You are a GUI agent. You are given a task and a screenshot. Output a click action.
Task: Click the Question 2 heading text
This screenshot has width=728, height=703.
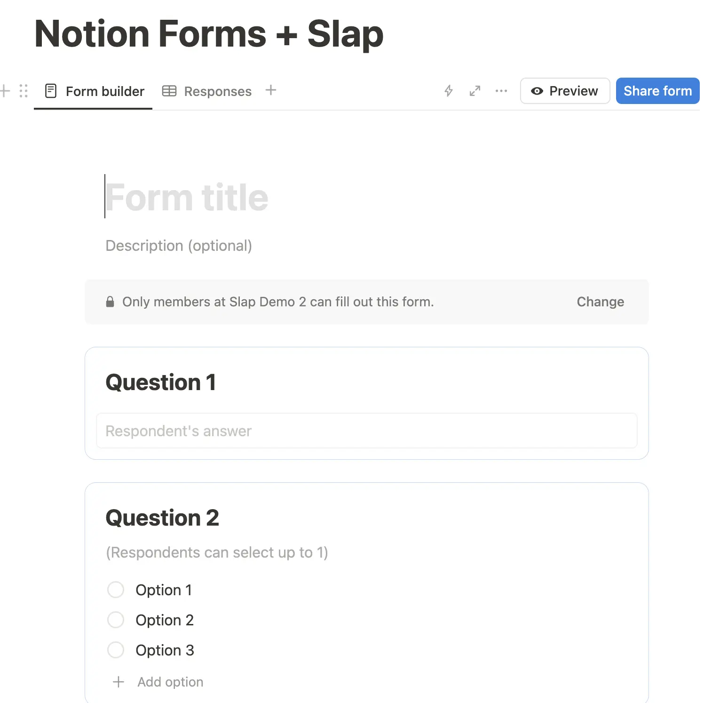[x=162, y=518]
